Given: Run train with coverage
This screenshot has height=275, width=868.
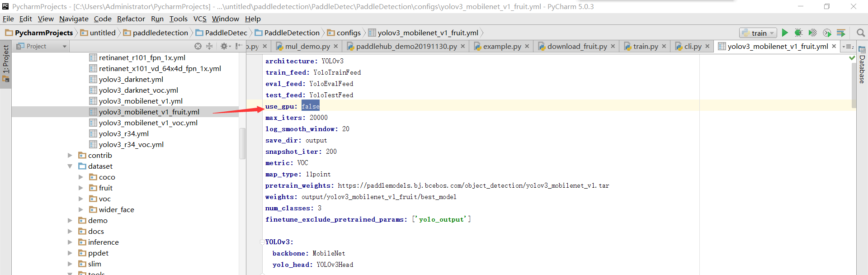Looking at the screenshot, I should pyautogui.click(x=813, y=33).
